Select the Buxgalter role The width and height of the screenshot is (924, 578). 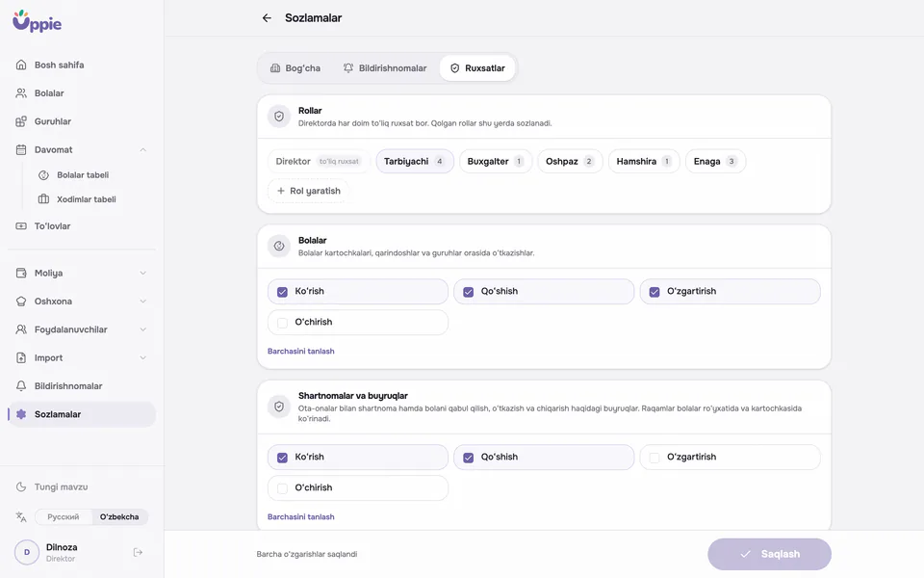496,162
